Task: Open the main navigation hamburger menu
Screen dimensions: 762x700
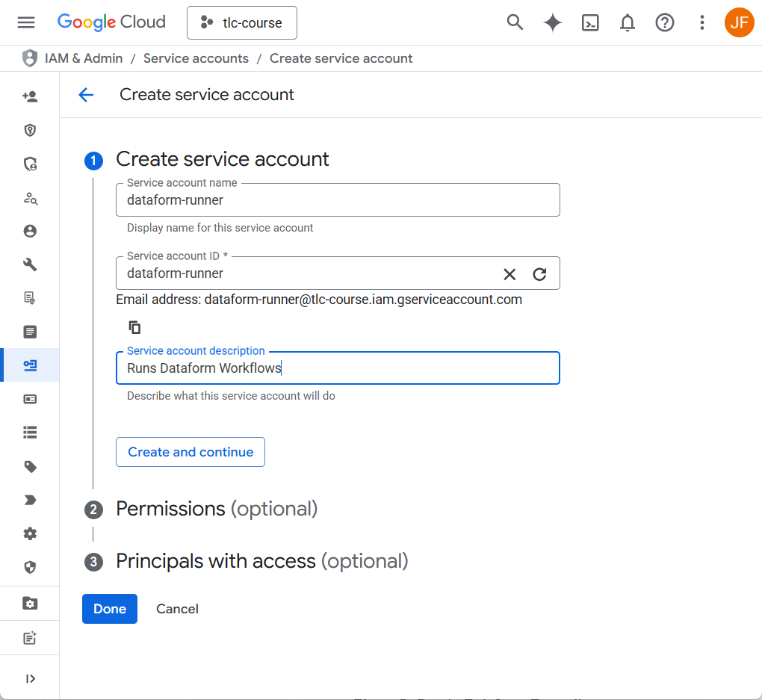Action: (x=26, y=22)
